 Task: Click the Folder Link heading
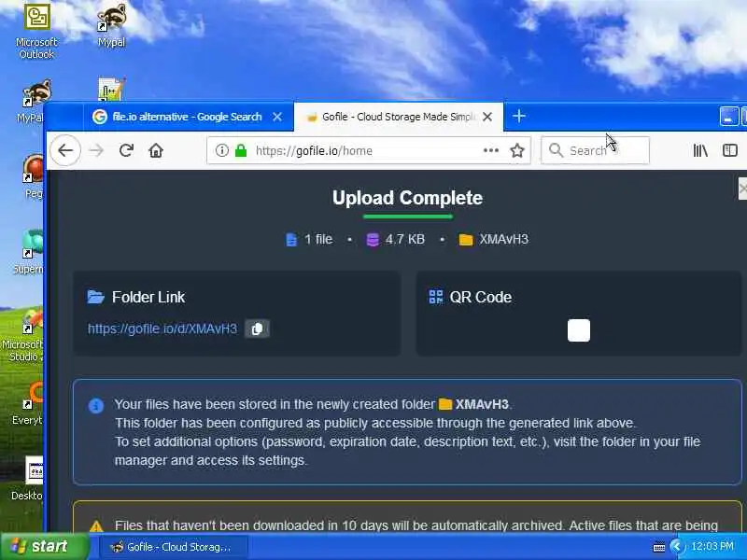[148, 297]
